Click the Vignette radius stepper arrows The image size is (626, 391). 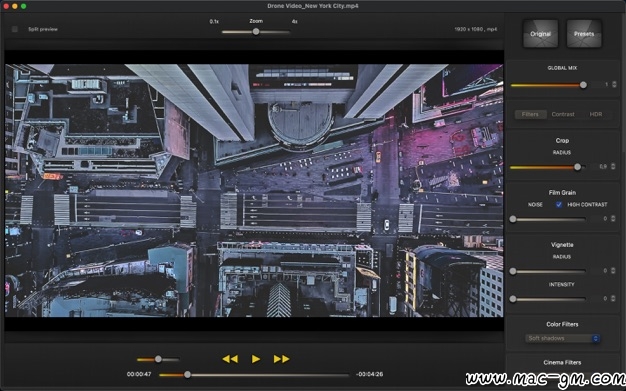[613, 270]
